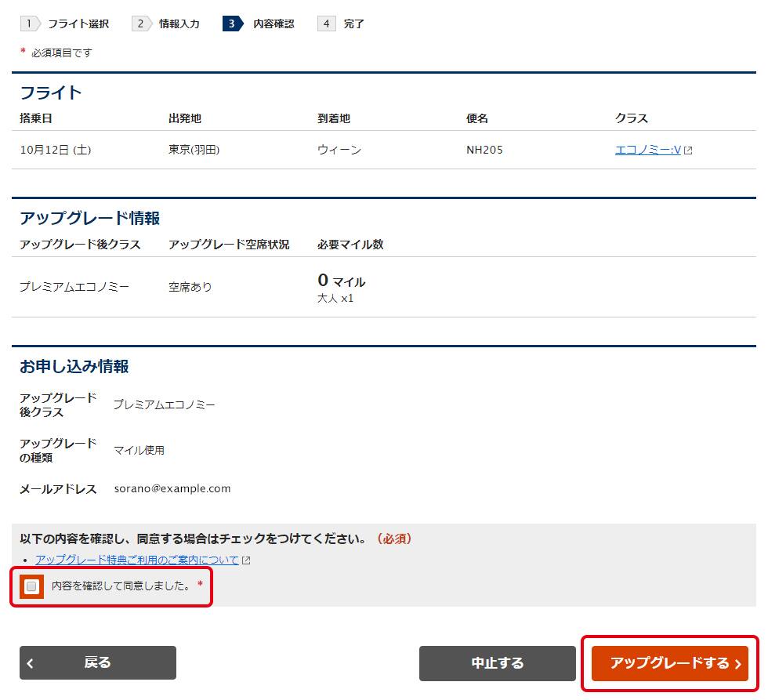Click the left chevron on 戻る button
Image resolution: width=768 pixels, height=700 pixels.
pyautogui.click(x=31, y=663)
